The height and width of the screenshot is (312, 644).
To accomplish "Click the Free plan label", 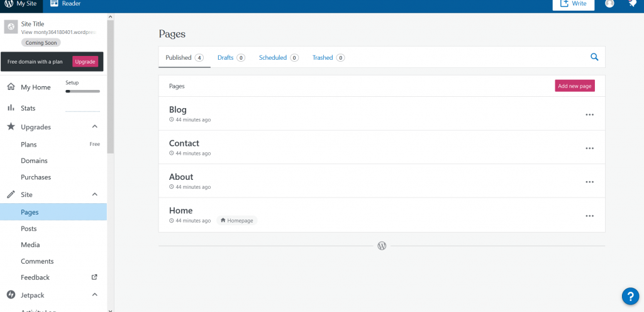I will [x=95, y=144].
